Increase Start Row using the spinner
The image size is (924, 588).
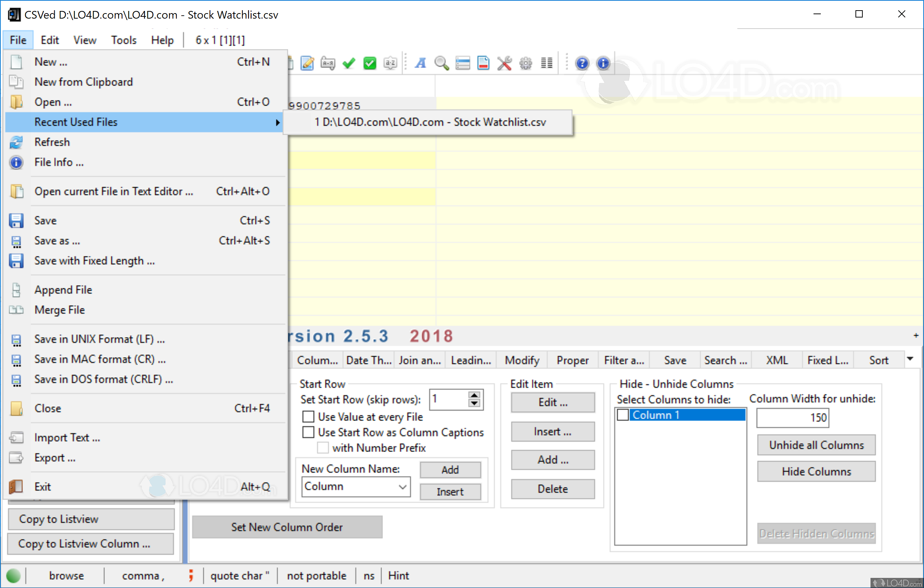point(475,395)
